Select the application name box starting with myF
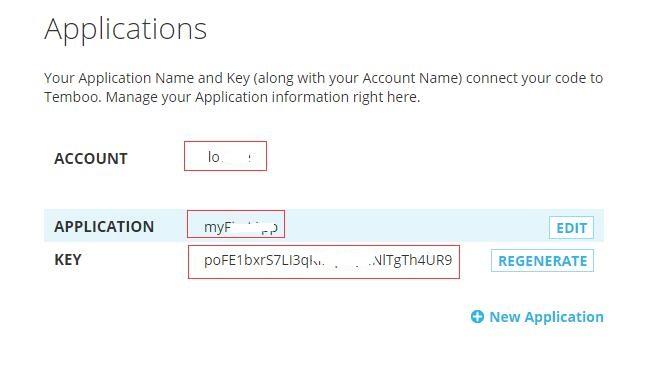Screen dimensions: 669x365 236,224
